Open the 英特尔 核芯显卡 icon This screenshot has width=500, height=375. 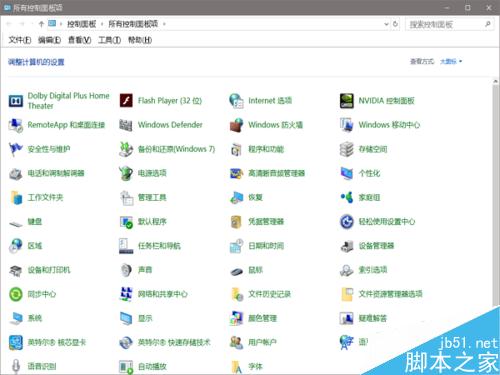16,343
